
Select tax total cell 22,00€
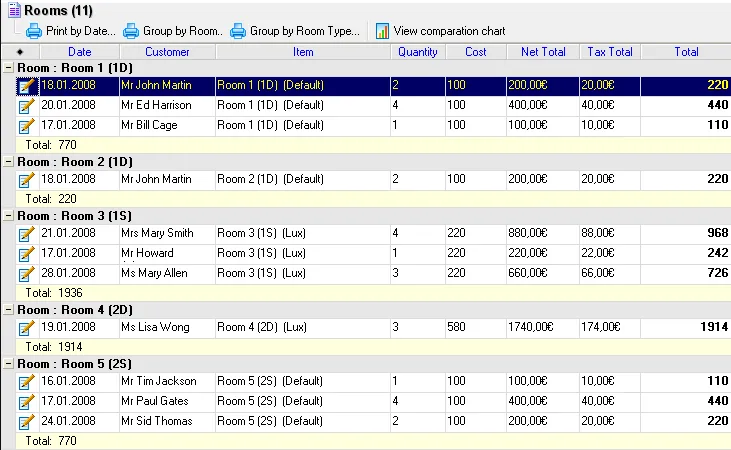coord(610,253)
